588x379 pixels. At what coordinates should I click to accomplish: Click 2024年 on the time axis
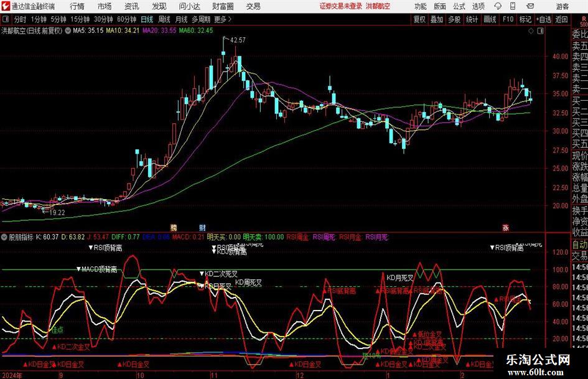pos(12,375)
